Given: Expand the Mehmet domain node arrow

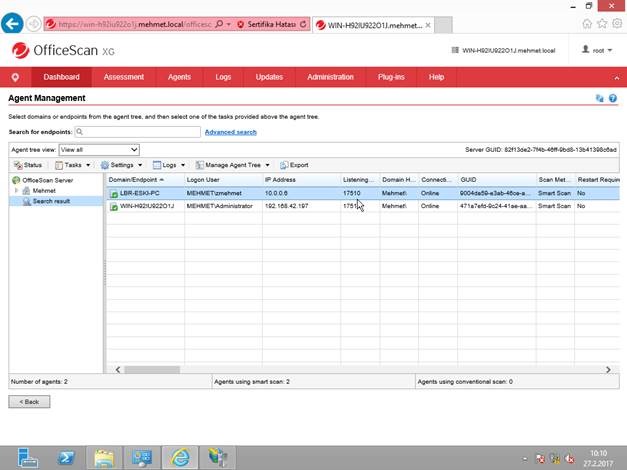Looking at the screenshot, I should point(16,191).
